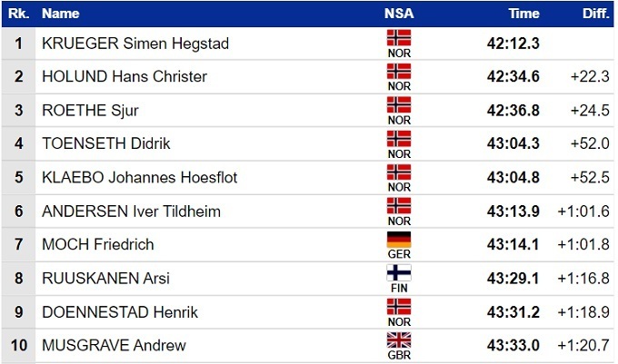The image size is (618, 364).
Task: Sort by the Rk. column header
Action: [x=18, y=14]
